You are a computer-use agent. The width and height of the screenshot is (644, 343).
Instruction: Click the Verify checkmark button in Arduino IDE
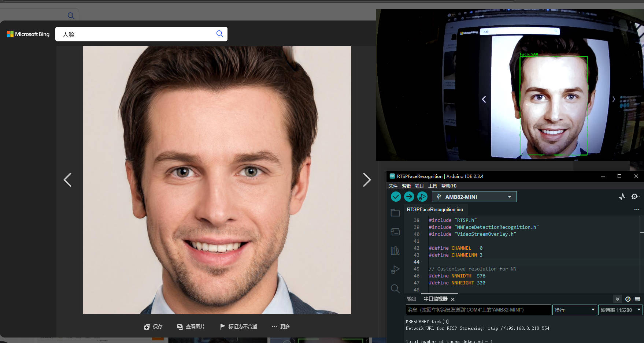[x=396, y=197]
